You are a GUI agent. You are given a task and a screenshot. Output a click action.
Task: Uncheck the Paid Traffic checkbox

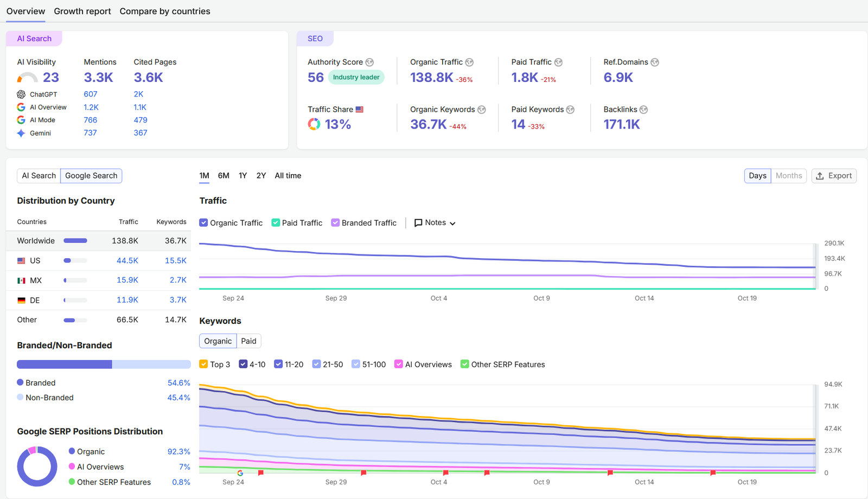pos(276,223)
